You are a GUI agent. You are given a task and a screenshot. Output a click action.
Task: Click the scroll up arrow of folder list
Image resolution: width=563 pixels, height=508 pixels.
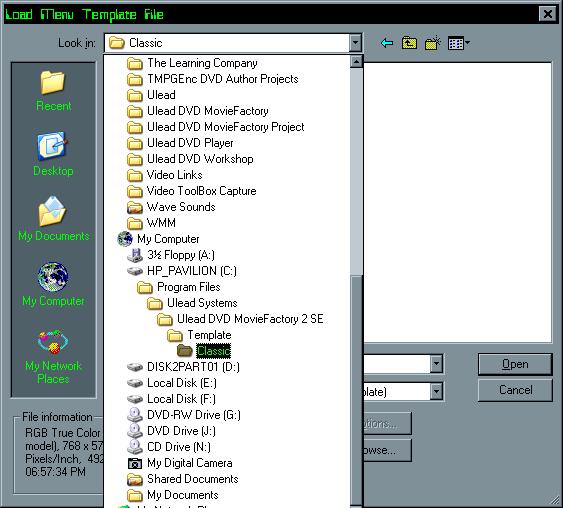pyautogui.click(x=356, y=62)
